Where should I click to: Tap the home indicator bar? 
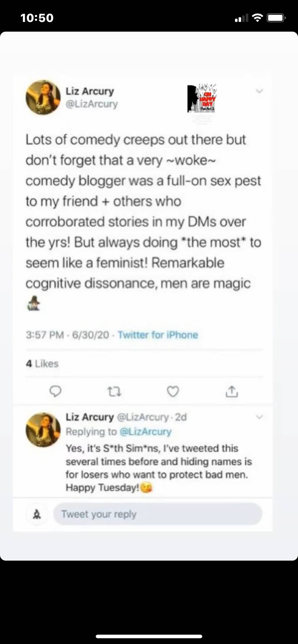(x=149, y=636)
